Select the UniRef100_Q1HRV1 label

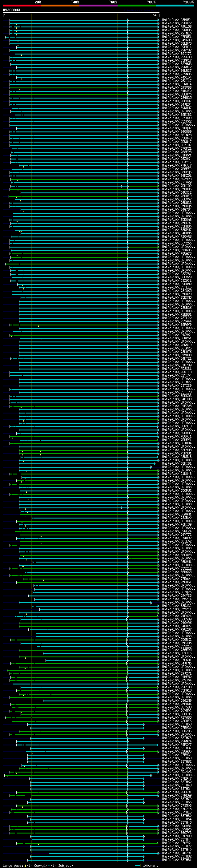coord(176,155)
